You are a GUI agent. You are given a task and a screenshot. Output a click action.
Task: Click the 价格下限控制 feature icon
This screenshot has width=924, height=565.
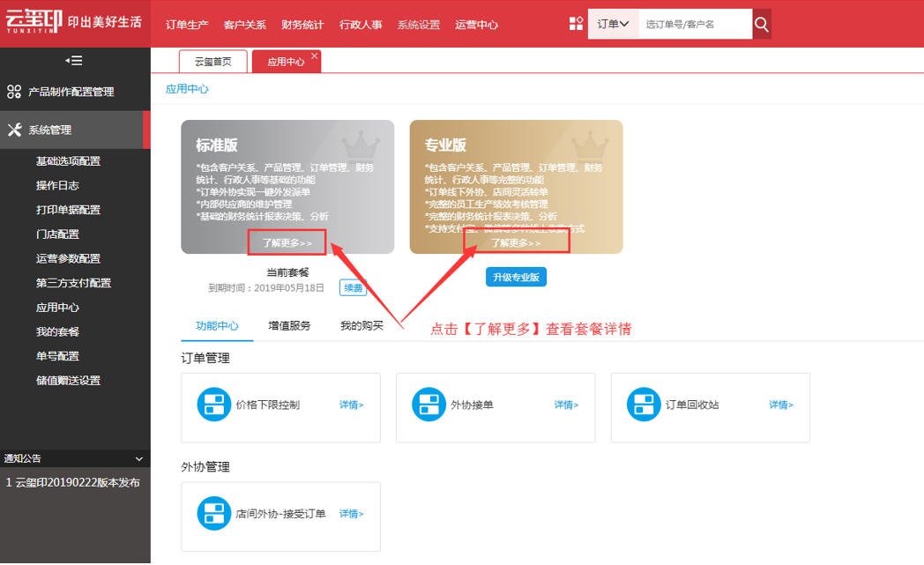213,405
